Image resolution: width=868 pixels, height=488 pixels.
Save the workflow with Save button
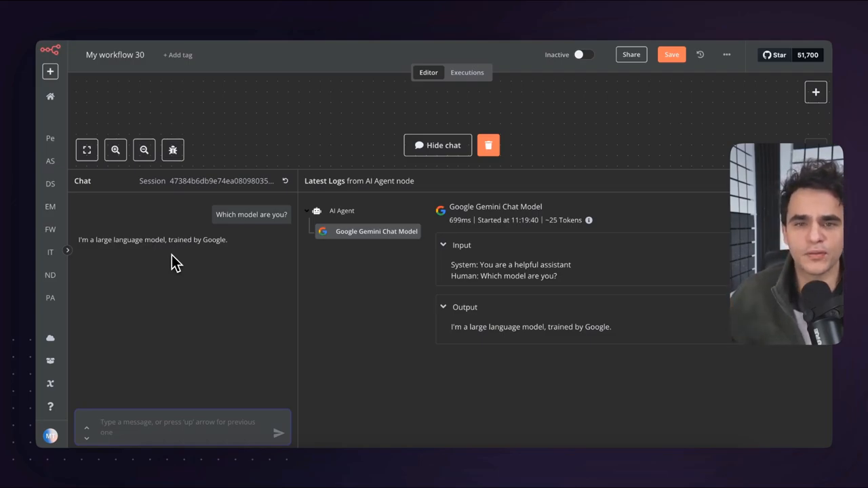point(671,55)
